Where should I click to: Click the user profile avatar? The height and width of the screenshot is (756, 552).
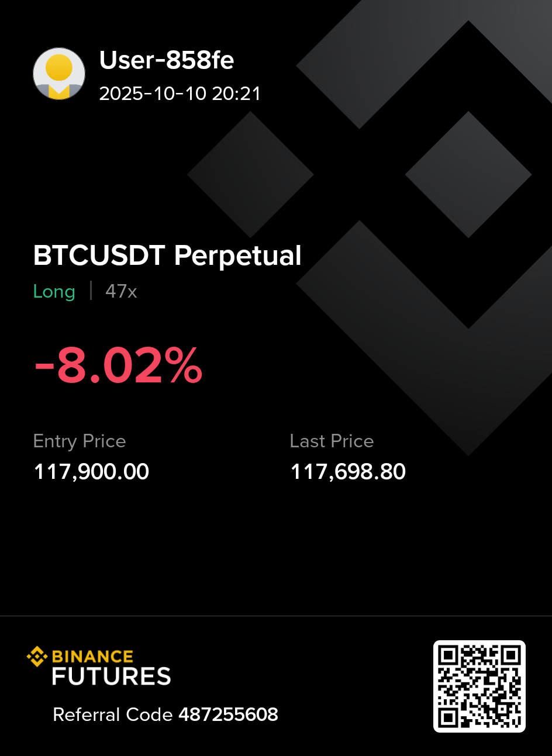coord(59,74)
